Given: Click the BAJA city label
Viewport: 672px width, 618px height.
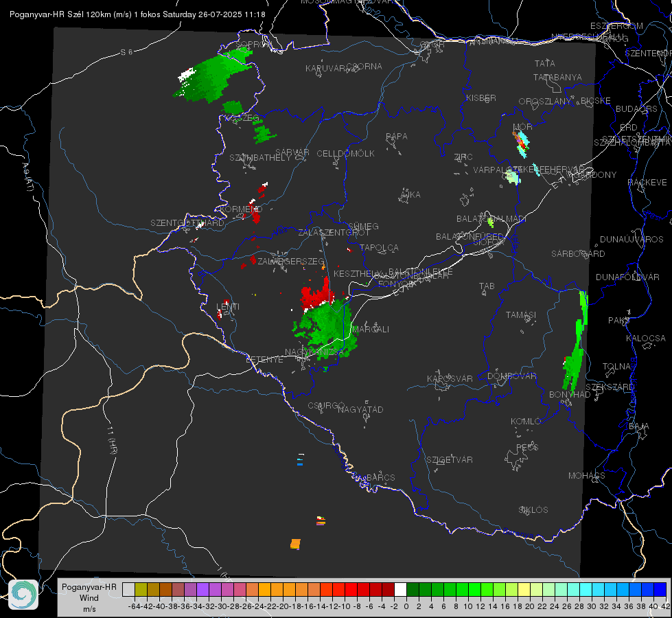Looking at the screenshot, I should [639, 426].
